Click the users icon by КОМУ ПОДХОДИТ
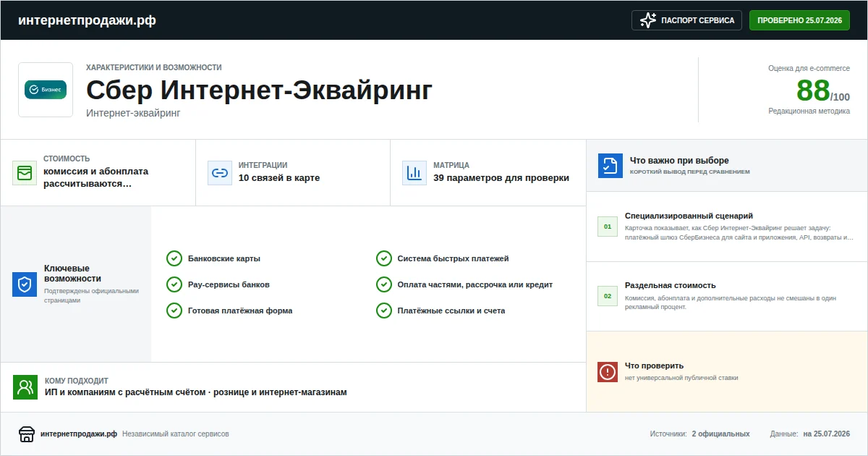Screen dimensions: 868x456 [x=25, y=387]
